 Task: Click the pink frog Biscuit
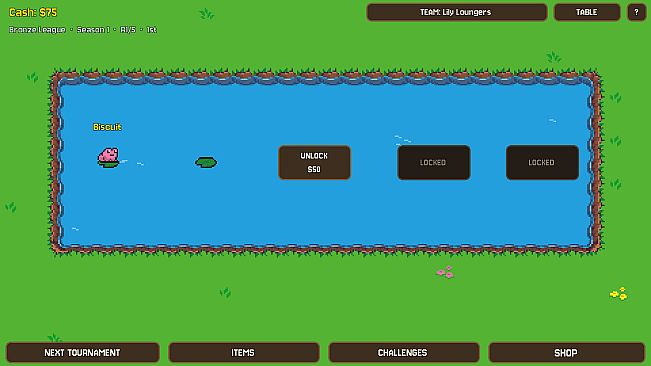tap(108, 157)
